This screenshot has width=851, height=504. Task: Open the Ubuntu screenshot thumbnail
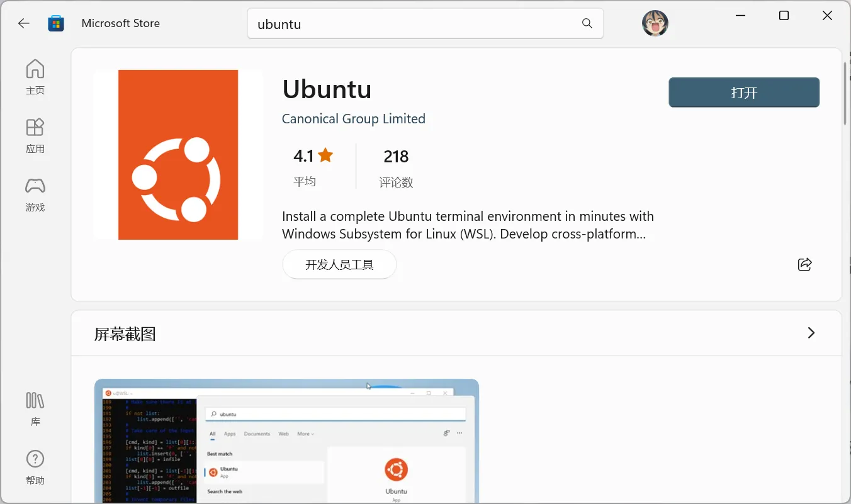[x=286, y=440]
